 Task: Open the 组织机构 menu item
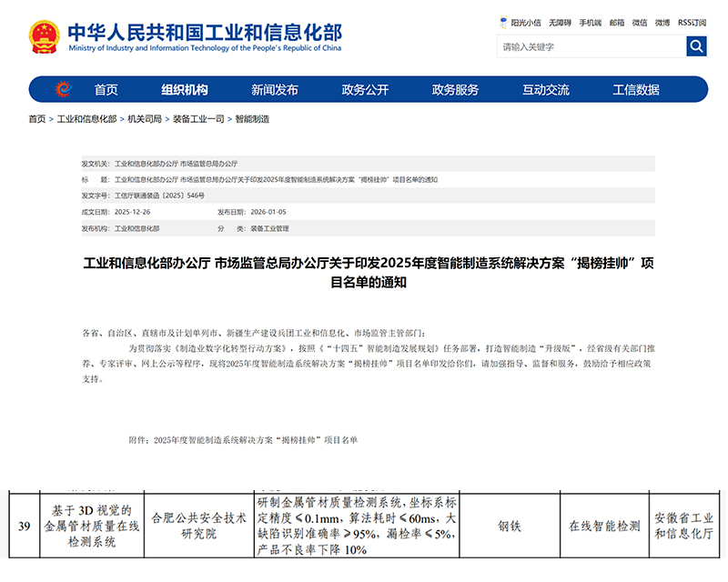tap(185, 90)
